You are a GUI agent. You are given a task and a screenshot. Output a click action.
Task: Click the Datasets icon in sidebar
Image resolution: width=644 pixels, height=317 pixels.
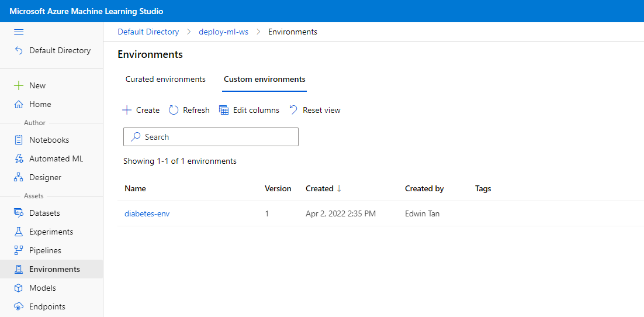(x=19, y=213)
